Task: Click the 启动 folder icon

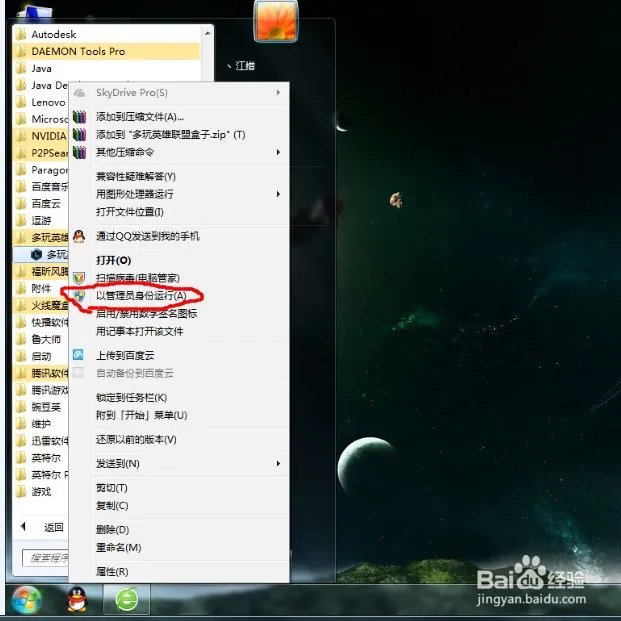Action: [21, 356]
